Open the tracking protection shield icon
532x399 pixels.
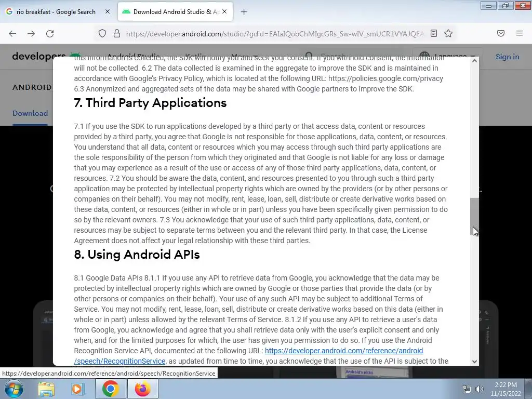pos(102,33)
